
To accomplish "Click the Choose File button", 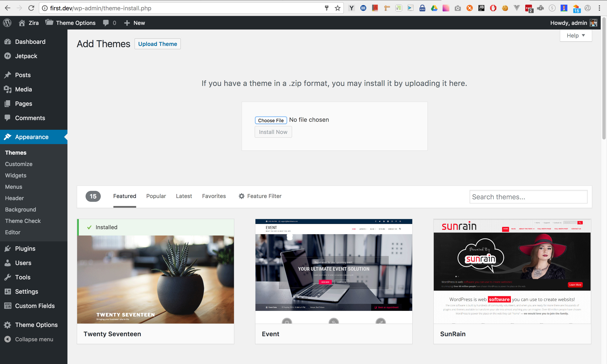I will [x=271, y=120].
